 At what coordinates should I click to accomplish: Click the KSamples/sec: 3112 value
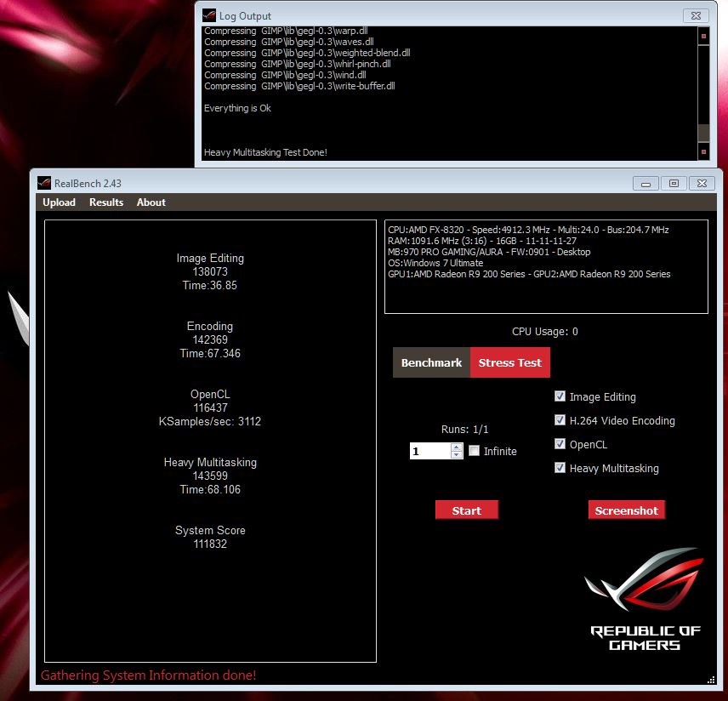[x=210, y=421]
